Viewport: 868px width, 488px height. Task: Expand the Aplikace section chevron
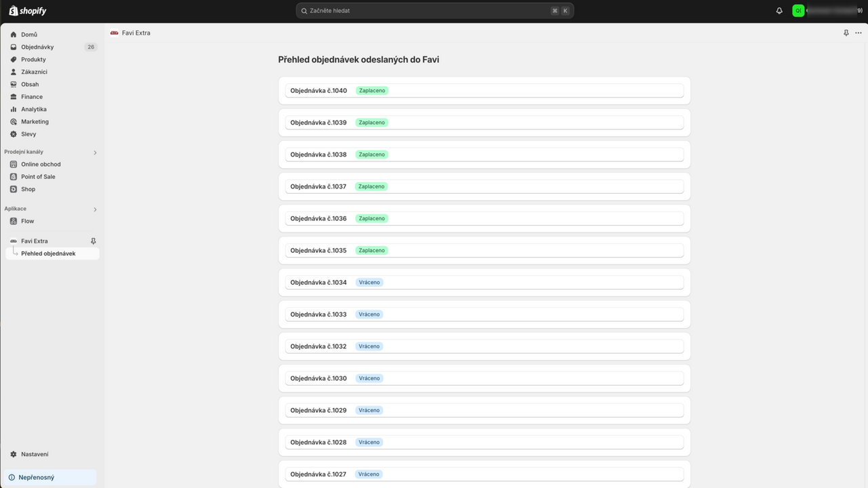tap(95, 209)
